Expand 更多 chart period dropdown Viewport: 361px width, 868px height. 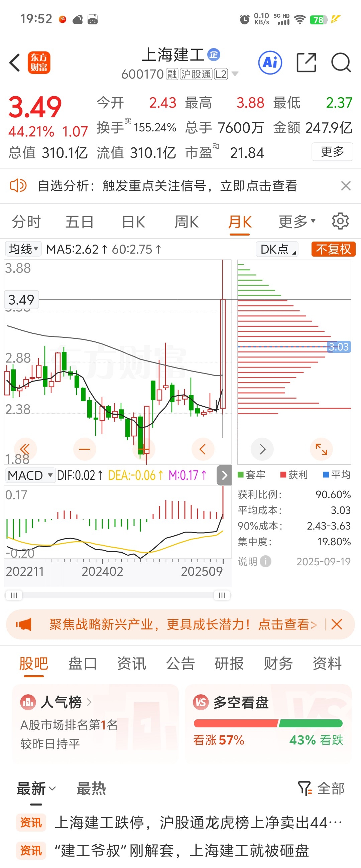click(297, 222)
